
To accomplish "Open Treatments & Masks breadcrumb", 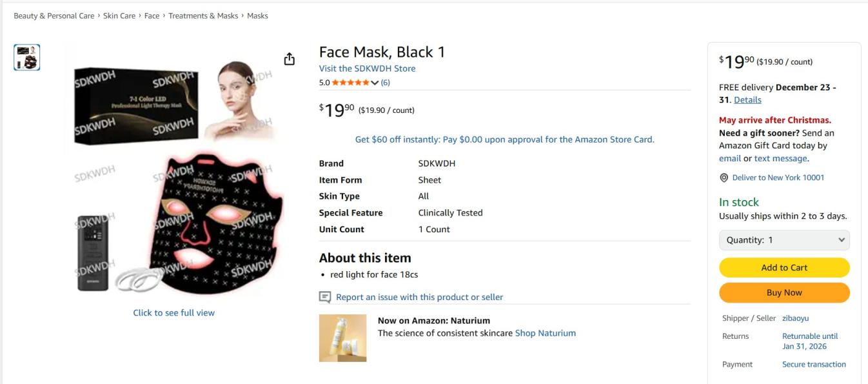I will (x=203, y=15).
